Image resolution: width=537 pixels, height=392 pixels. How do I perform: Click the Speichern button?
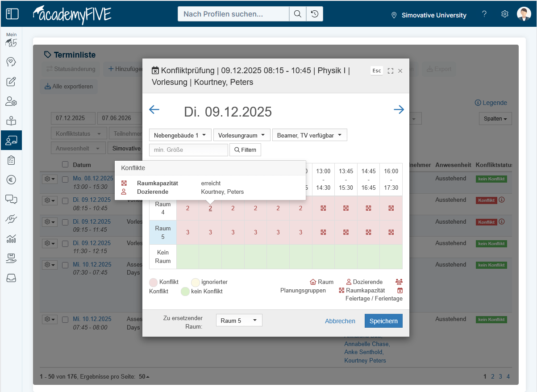click(383, 321)
